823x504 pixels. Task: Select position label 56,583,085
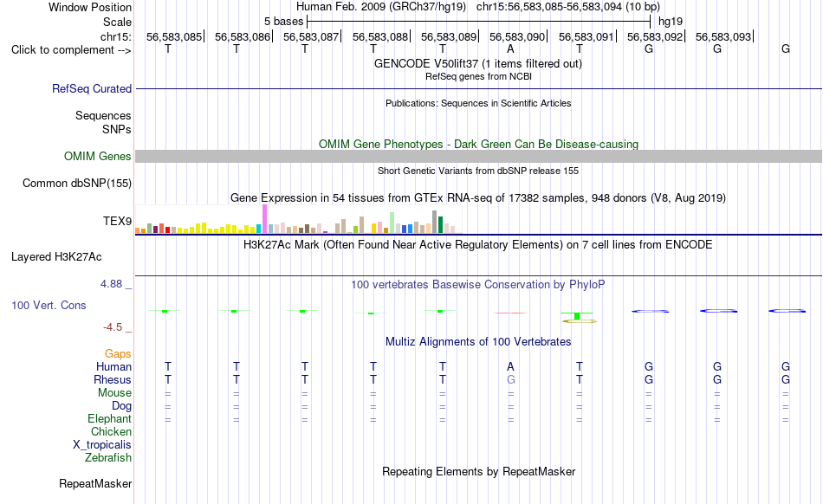pos(174,36)
